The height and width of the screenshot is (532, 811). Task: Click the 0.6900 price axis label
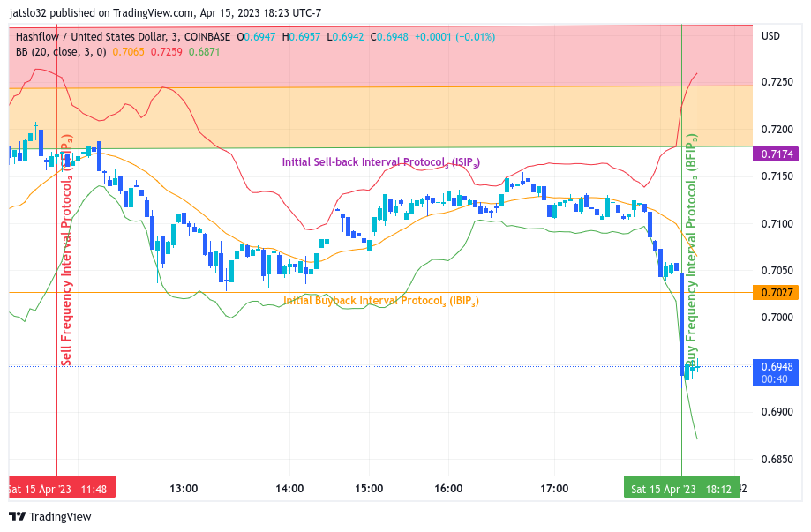(x=777, y=412)
